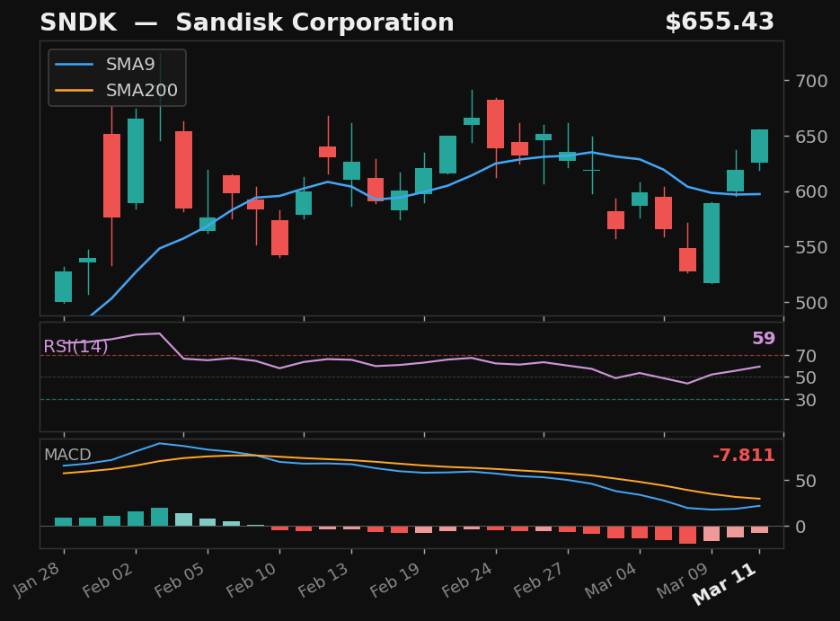Screen dimensions: 840x621
Task: Click the large red candle near Feb 24
Action: [496, 126]
